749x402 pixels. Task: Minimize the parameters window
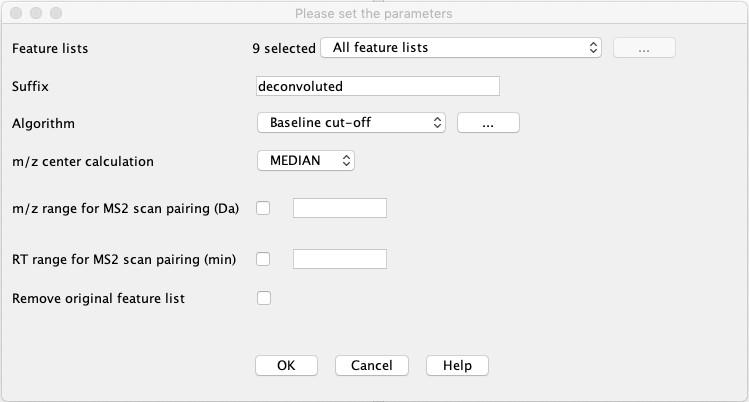tap(35, 13)
